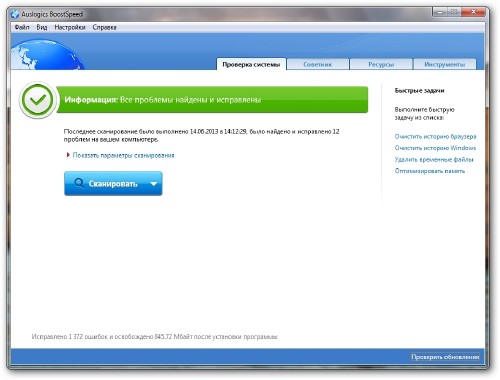Open the Файл menu
The height and width of the screenshot is (380, 500).
22,27
